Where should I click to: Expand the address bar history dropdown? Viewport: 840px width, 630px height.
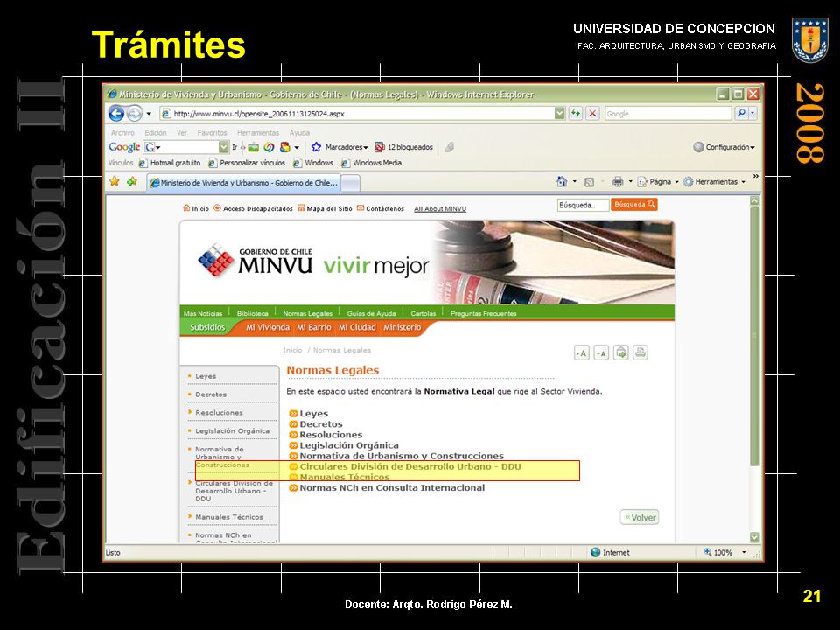[x=559, y=113]
